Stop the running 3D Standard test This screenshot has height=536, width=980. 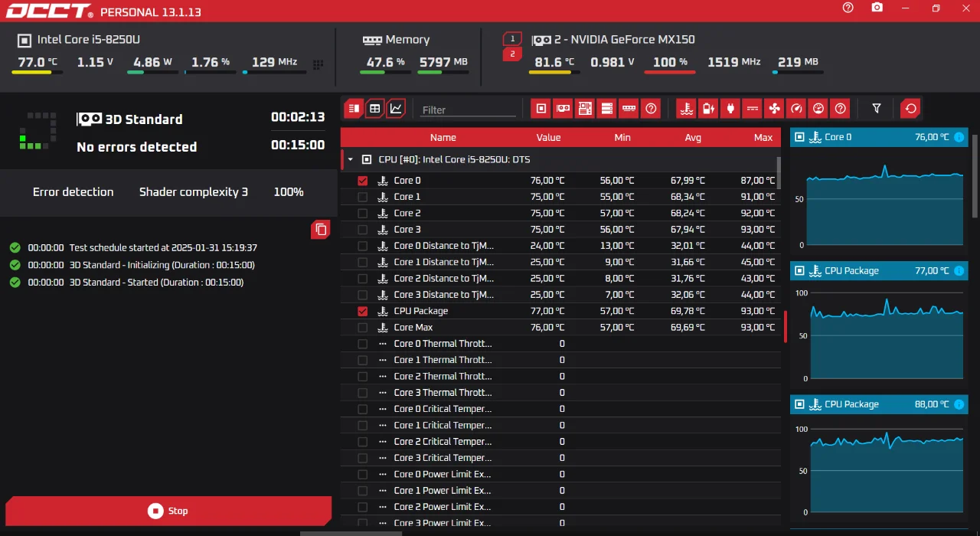(x=168, y=511)
